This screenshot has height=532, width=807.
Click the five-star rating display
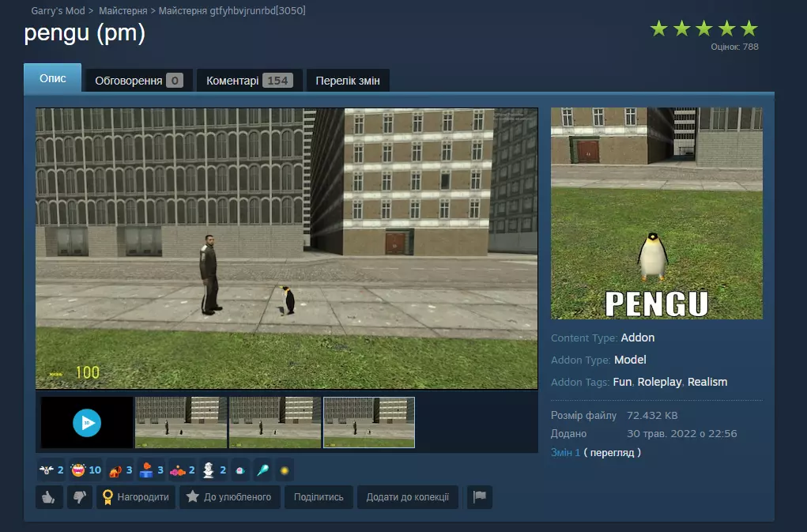[704, 28]
